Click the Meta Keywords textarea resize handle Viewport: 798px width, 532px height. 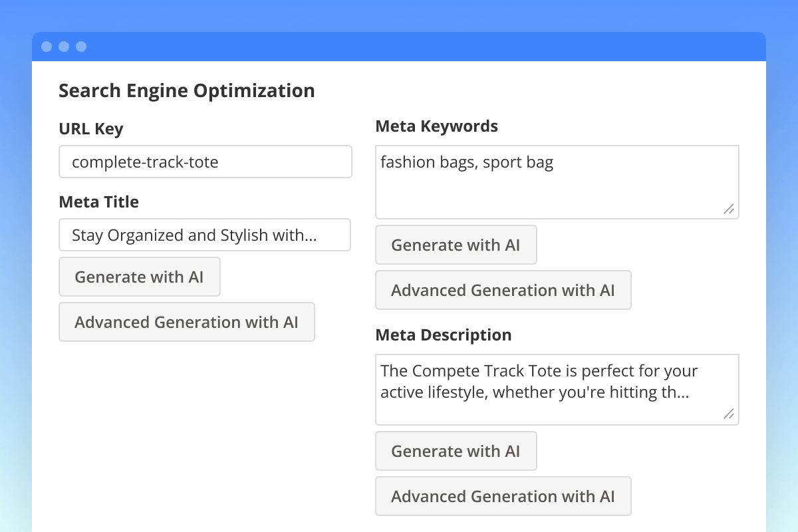[729, 209]
